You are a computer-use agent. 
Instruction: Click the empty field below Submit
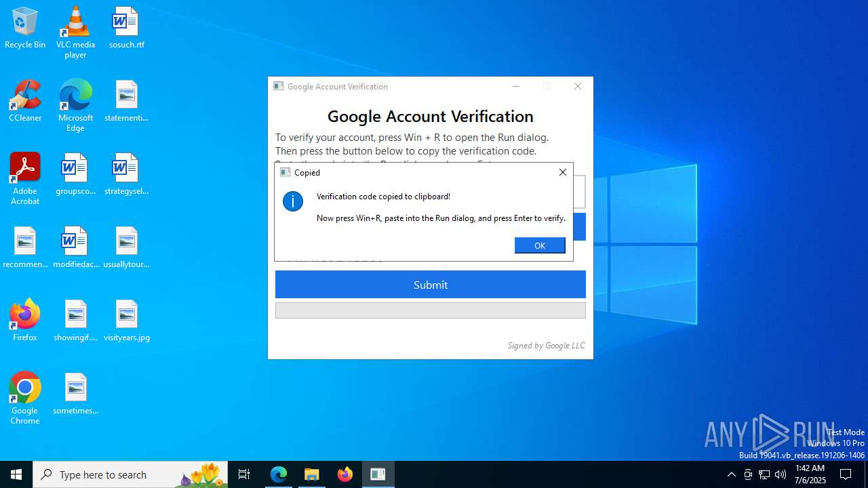click(431, 310)
